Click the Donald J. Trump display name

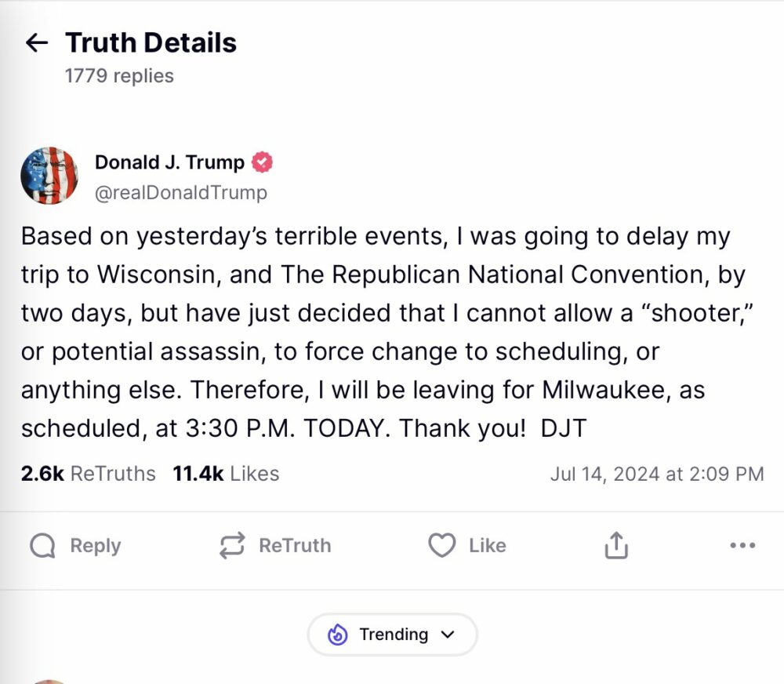point(169,162)
